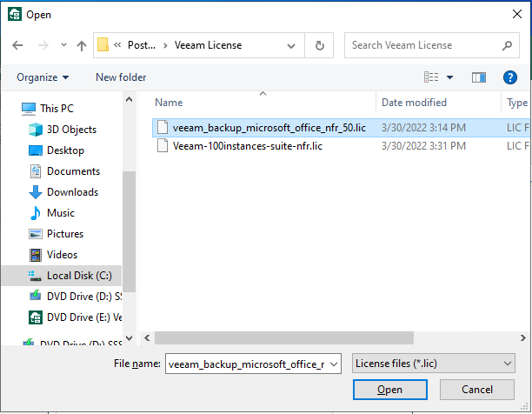Open the recent locations dropdown arrow
The height and width of the screenshot is (414, 532).
(63, 45)
